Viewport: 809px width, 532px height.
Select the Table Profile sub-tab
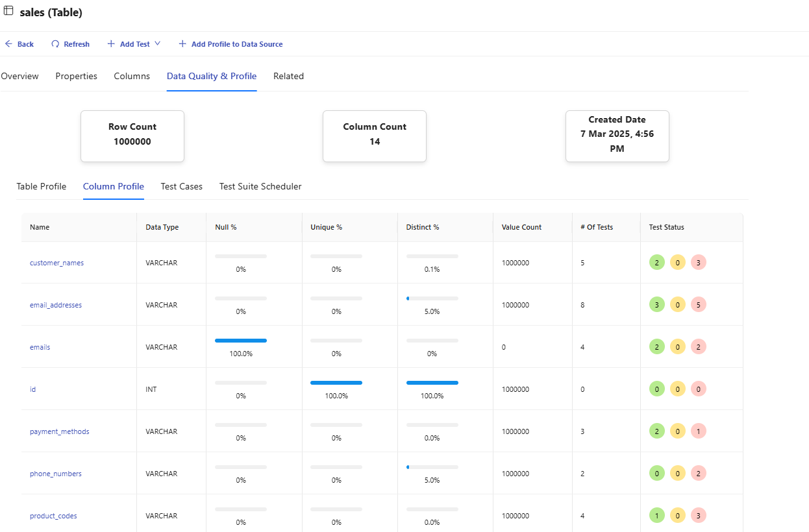(x=42, y=187)
